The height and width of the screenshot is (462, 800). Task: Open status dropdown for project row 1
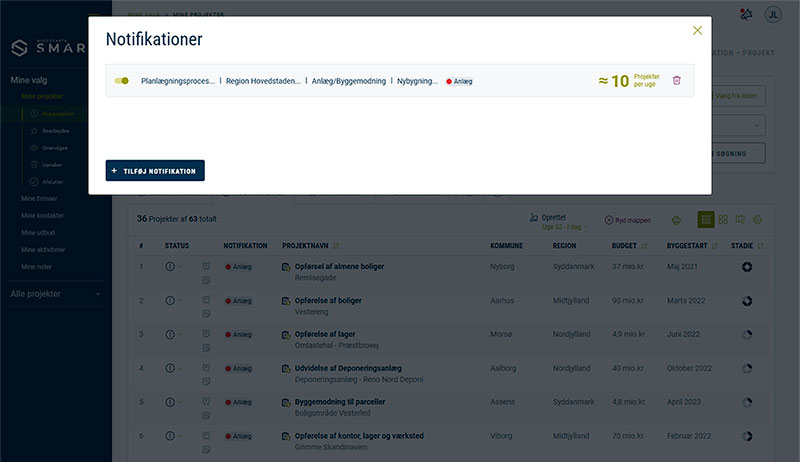174,267
